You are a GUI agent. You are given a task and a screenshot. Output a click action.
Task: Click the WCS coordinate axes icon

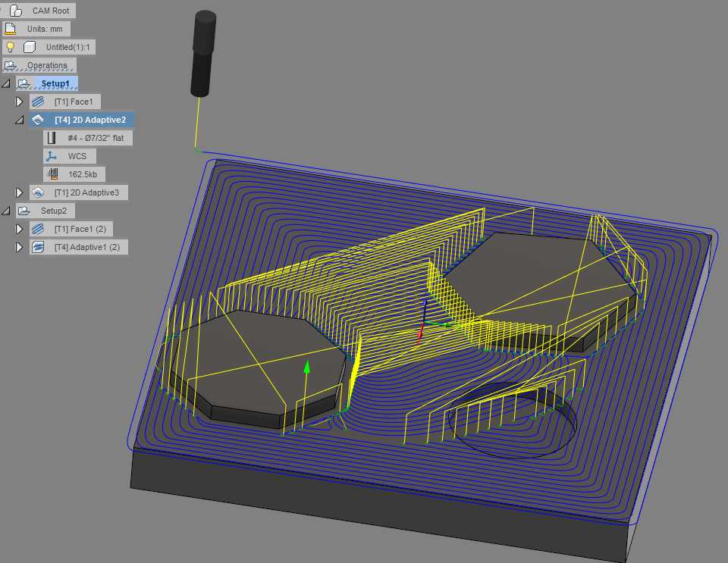coord(52,156)
